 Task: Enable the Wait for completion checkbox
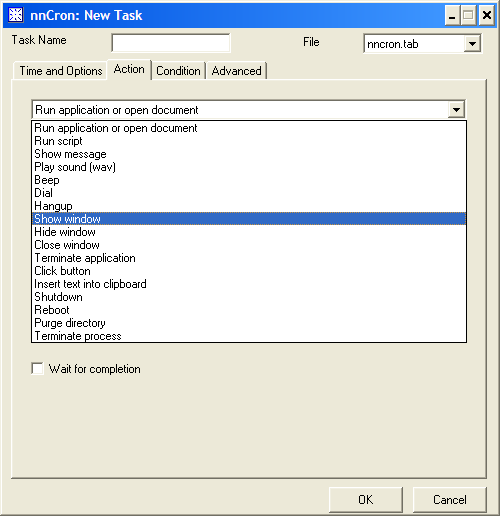[x=37, y=369]
